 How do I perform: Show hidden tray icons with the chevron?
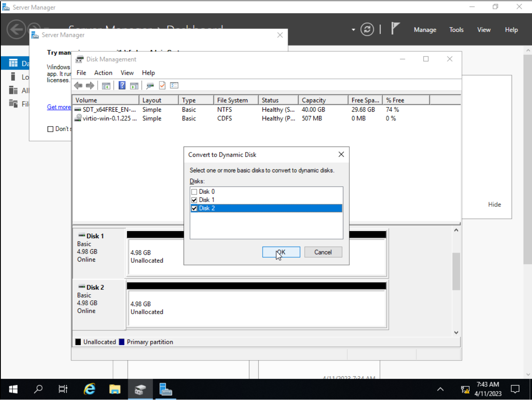pos(440,389)
